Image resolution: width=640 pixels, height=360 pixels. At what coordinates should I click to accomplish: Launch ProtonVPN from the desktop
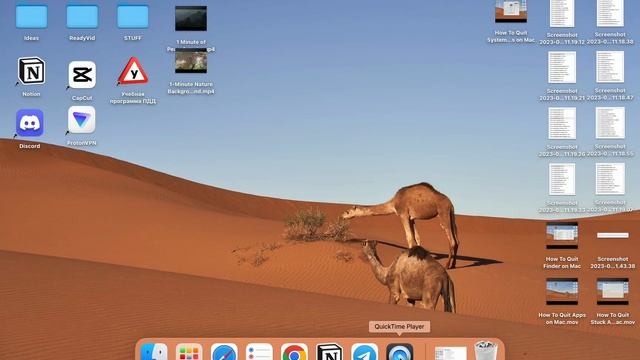[x=82, y=120]
